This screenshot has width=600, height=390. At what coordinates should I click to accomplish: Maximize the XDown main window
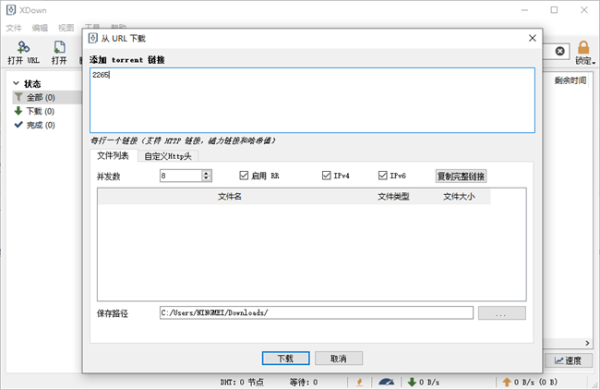click(554, 10)
